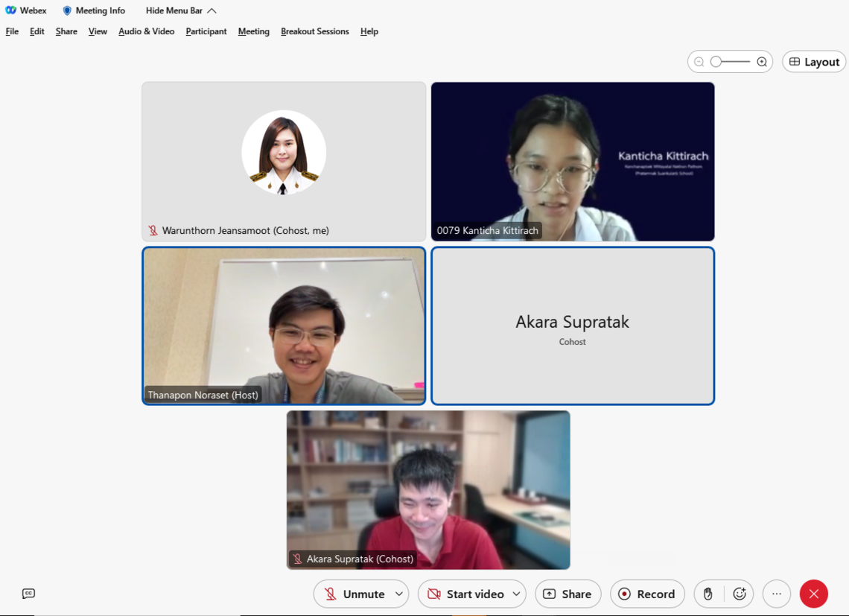Click the video grid zoom slider
The width and height of the screenshot is (849, 616).
[730, 62]
